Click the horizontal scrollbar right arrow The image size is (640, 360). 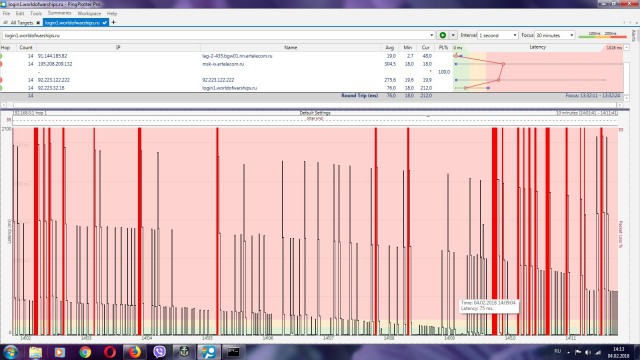pos(620,105)
